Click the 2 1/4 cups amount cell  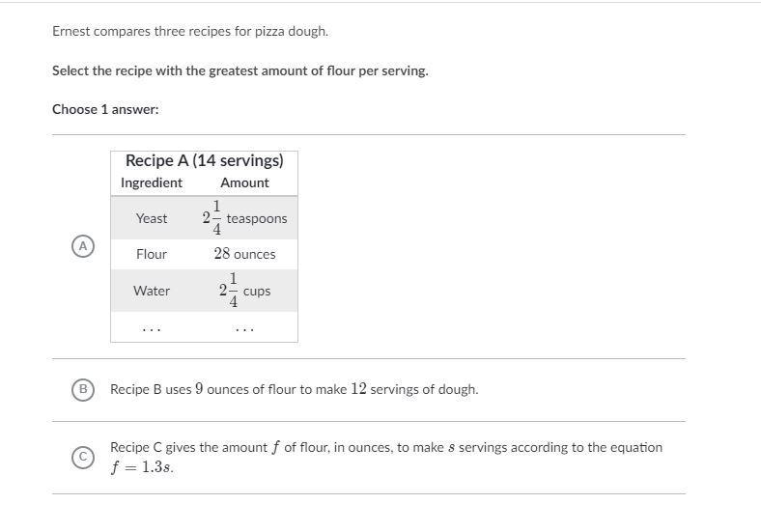[x=244, y=291]
